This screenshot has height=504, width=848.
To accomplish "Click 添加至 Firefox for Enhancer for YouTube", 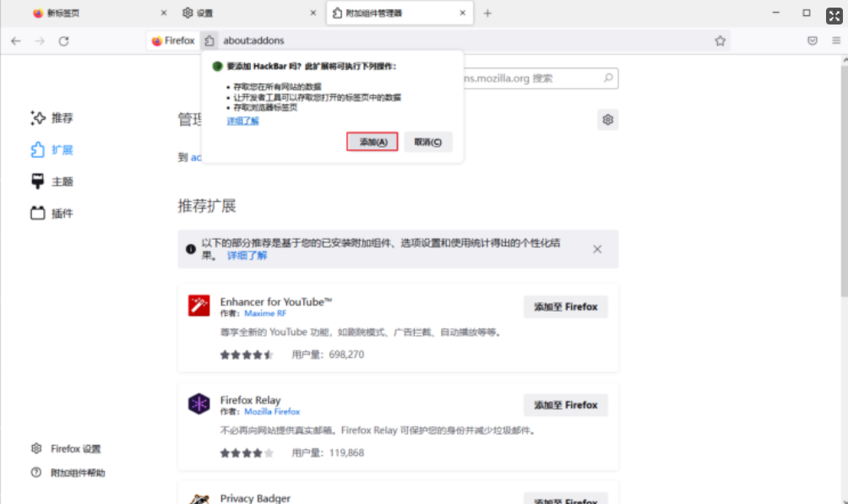I will (565, 306).
